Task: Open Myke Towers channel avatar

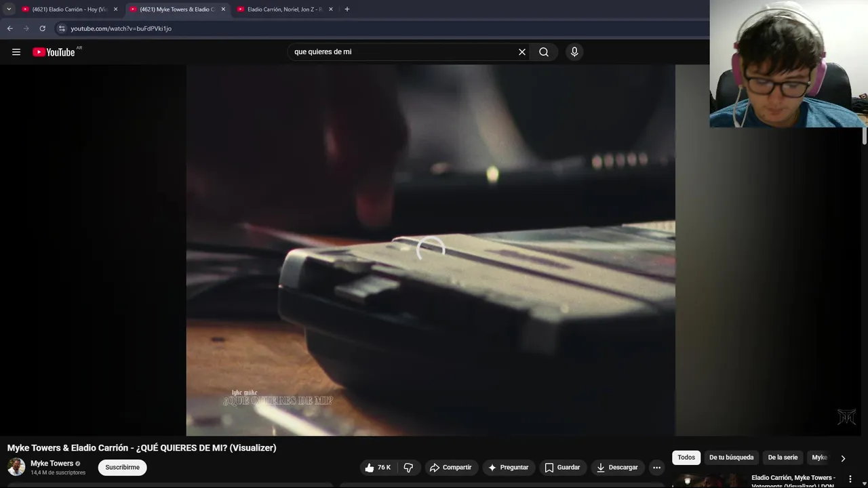Action: 16,467
